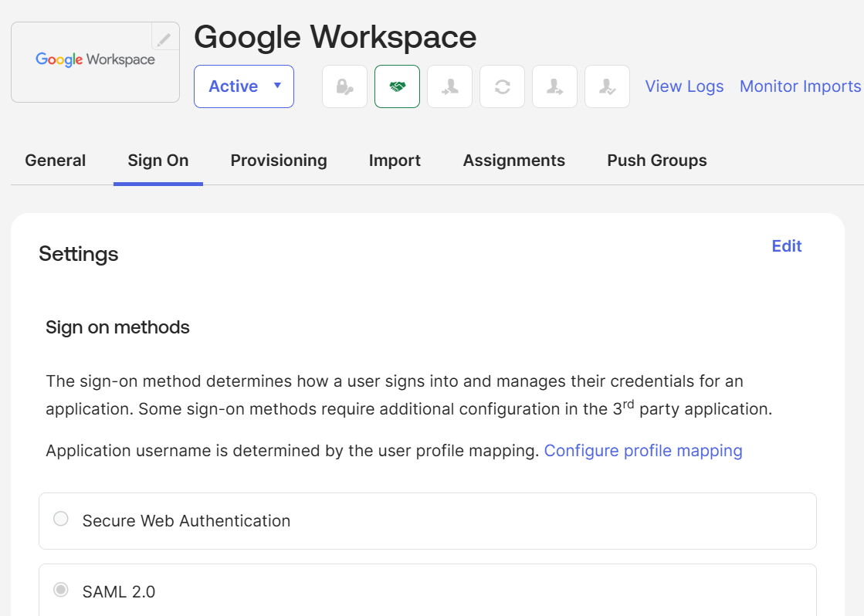Click the import users person icon

pyautogui.click(x=449, y=86)
